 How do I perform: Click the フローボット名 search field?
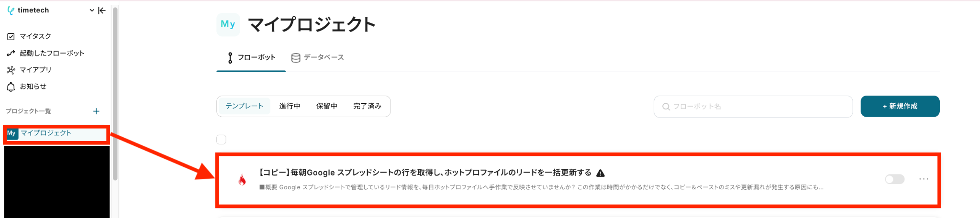[x=753, y=107]
